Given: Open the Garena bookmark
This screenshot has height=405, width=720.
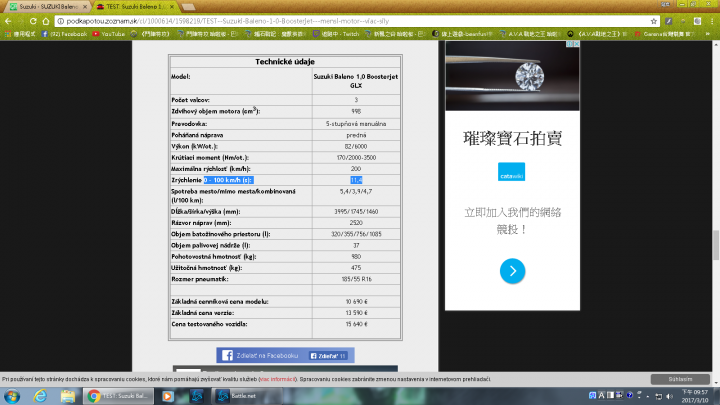Looking at the screenshot, I should [x=665, y=34].
